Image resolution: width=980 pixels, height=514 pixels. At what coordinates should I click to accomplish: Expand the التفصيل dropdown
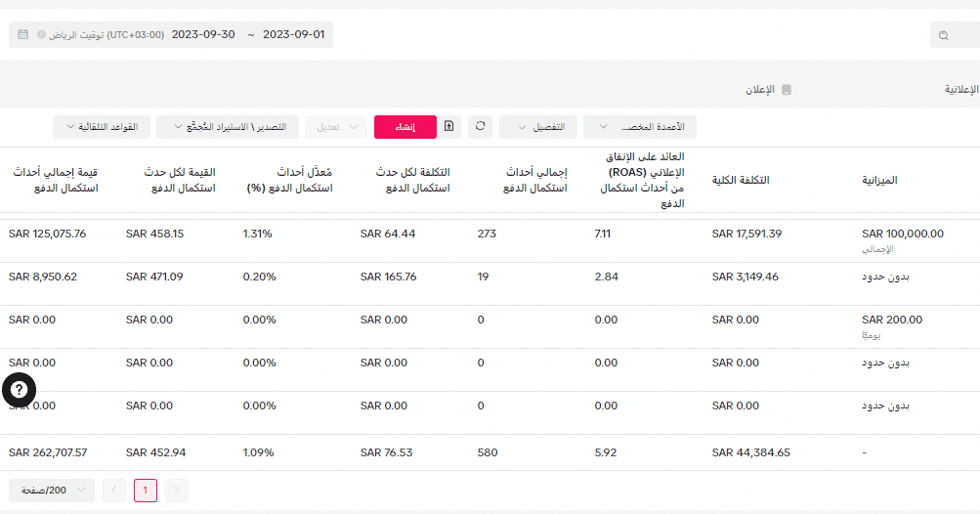click(538, 127)
